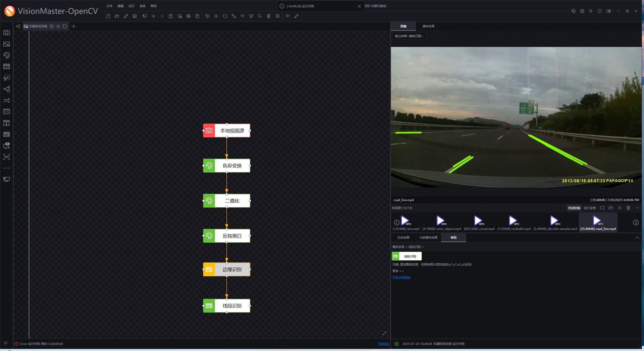Open the barcode recognition module icon
The height and width of the screenshot is (351, 644).
point(6,157)
